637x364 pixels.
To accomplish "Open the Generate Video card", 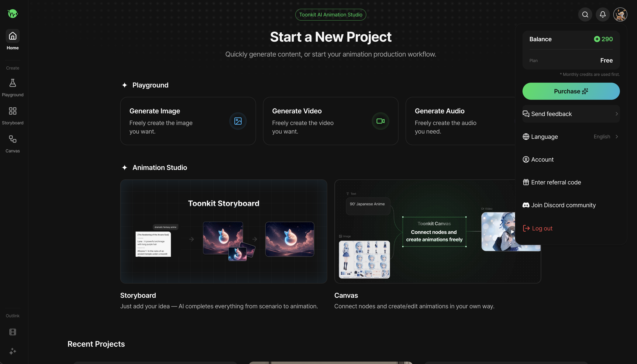I will pyautogui.click(x=330, y=121).
